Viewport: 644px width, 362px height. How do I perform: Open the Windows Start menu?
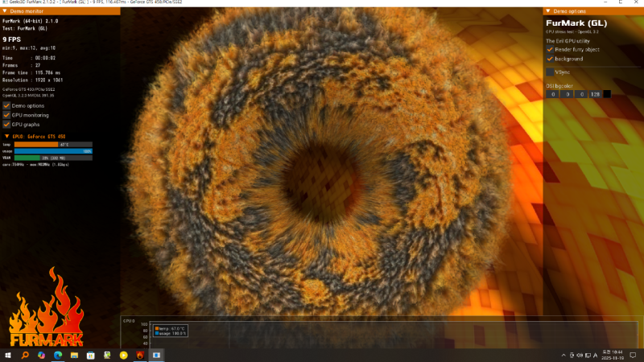[x=8, y=355]
